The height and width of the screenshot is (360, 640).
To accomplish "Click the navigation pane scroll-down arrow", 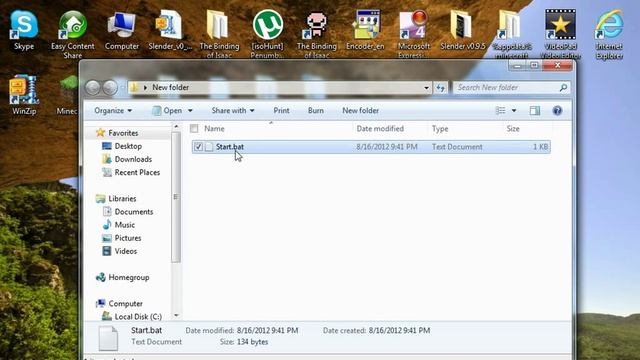I will 176,316.
